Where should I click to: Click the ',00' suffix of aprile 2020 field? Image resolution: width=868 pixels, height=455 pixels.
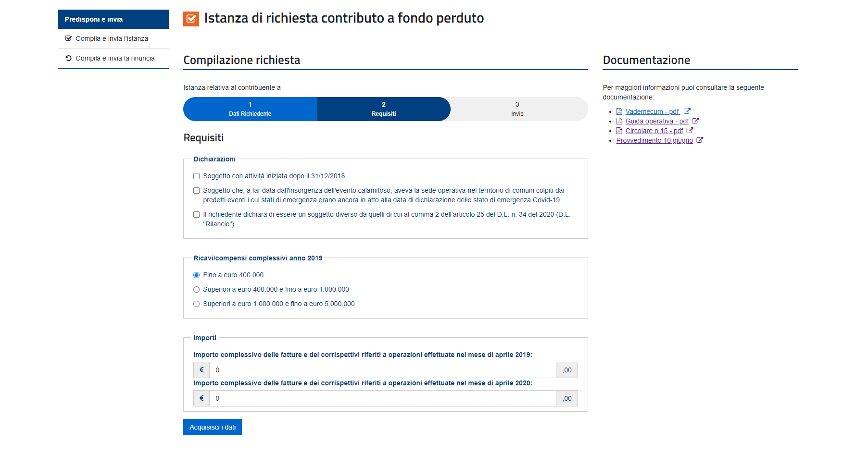tap(567, 398)
